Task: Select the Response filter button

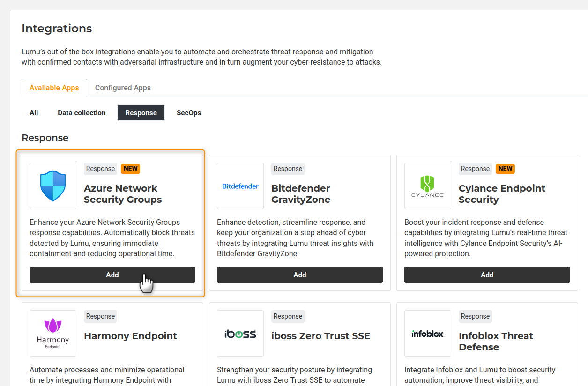Action: [x=141, y=113]
